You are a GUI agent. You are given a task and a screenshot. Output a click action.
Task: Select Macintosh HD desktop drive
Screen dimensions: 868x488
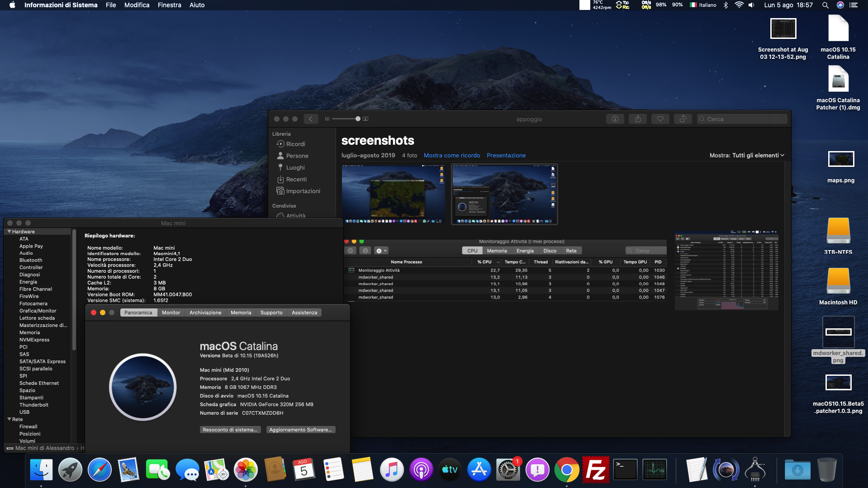point(838,286)
